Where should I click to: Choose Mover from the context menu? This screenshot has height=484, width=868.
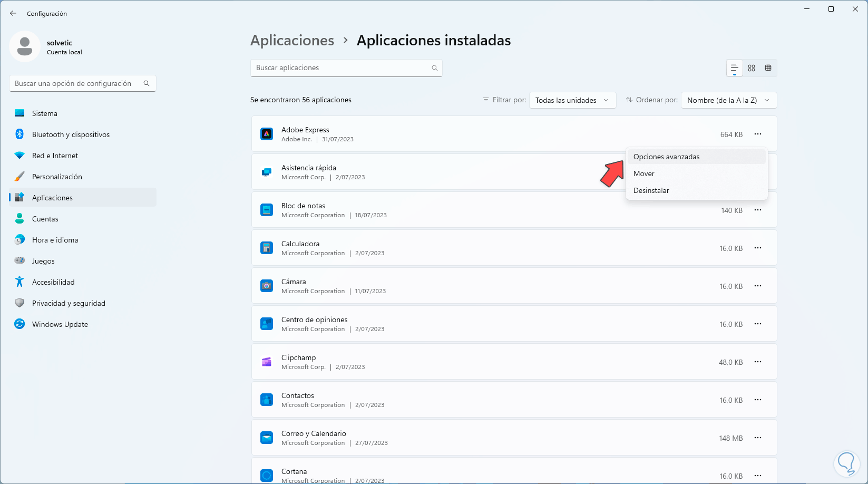coord(696,173)
